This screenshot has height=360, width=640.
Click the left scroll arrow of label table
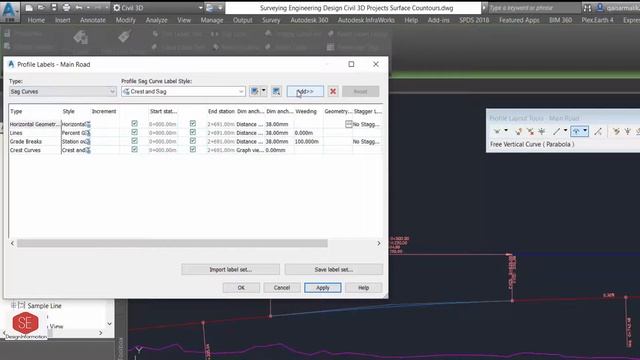tap(13, 243)
